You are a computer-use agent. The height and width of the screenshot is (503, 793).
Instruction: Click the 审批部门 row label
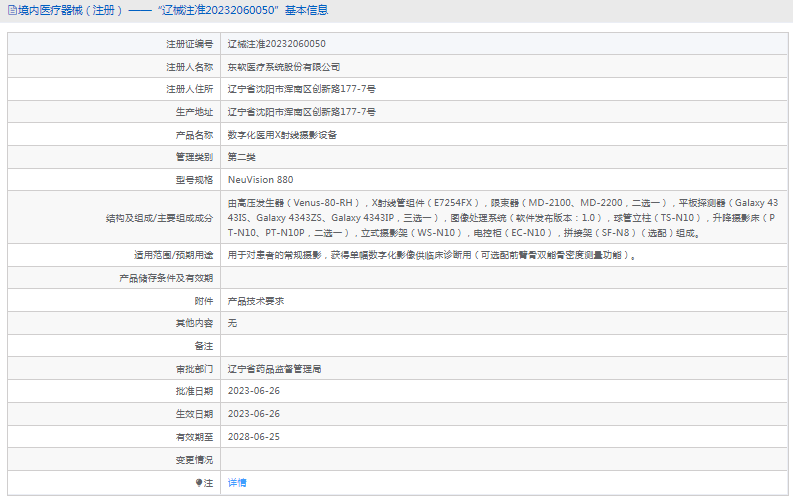pyautogui.click(x=194, y=369)
